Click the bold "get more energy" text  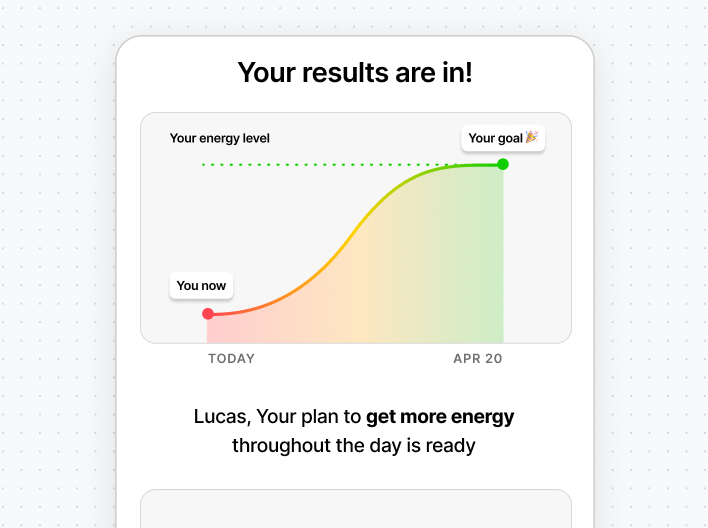440,416
